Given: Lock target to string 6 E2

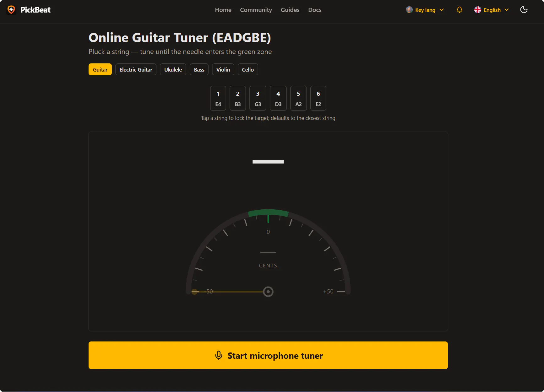Looking at the screenshot, I should click(318, 98).
